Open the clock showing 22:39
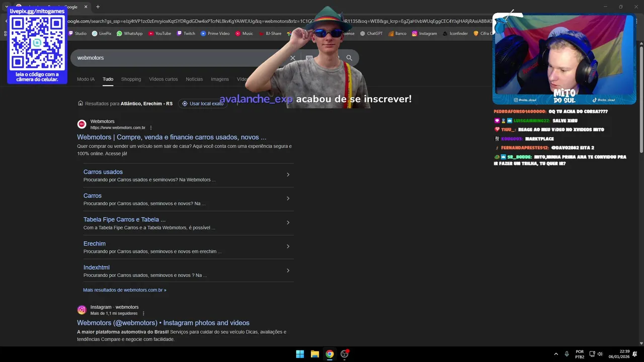Viewport: 644px width, 362px height. click(619, 354)
